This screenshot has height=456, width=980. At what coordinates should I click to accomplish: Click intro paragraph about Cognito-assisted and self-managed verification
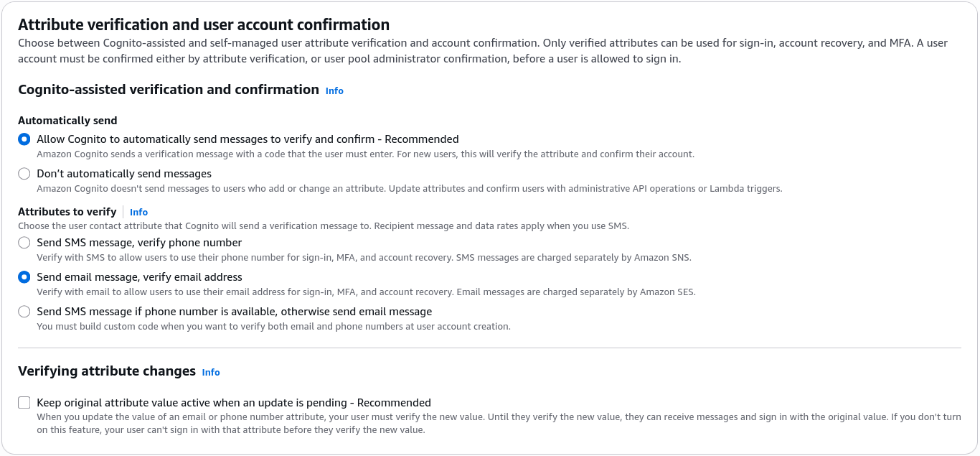483,51
